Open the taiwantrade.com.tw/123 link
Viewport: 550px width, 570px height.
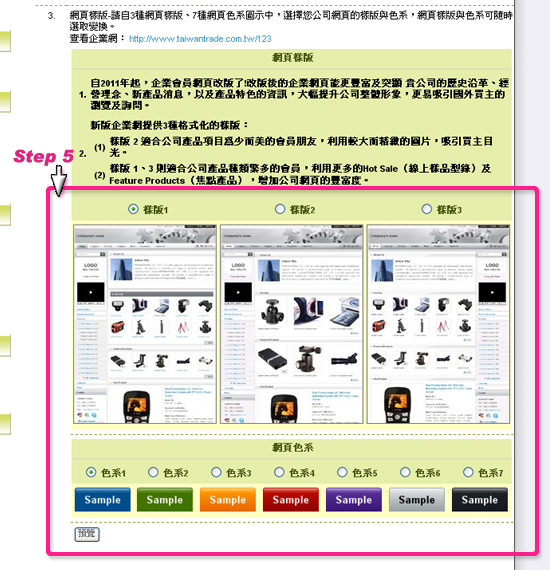(x=200, y=39)
